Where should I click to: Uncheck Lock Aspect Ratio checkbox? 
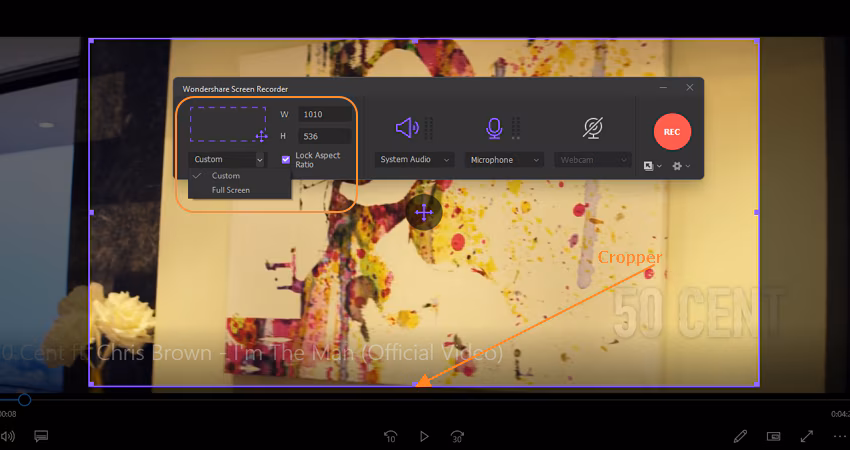(x=286, y=159)
